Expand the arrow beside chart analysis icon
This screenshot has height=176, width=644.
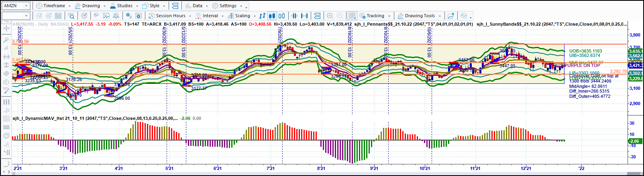[471, 17]
